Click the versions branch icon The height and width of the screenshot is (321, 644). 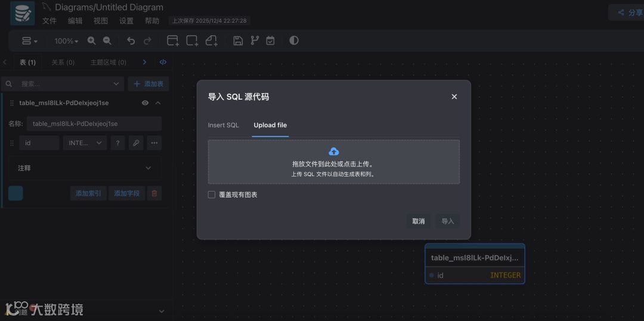point(255,41)
